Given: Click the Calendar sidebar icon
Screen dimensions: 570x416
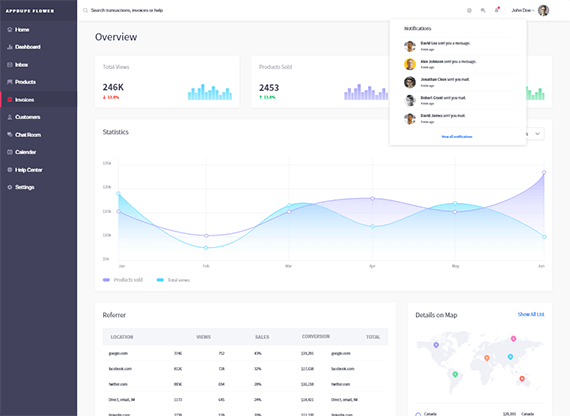Looking at the screenshot, I should [10, 152].
